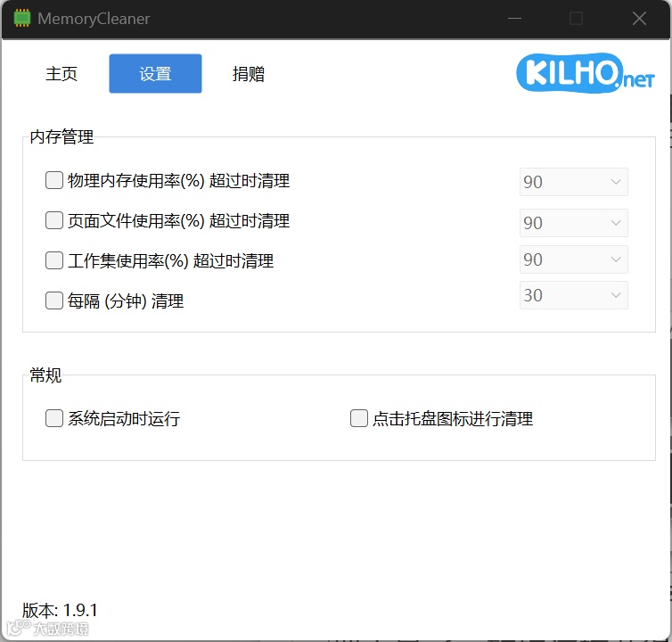Click the 版本: 1.9.1 version text

(60, 610)
